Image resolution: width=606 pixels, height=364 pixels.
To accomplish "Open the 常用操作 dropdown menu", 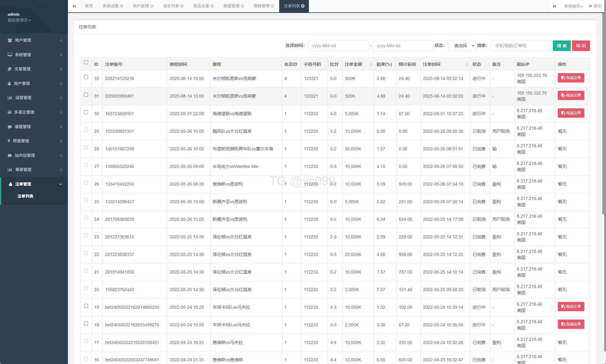I will 573,6.
